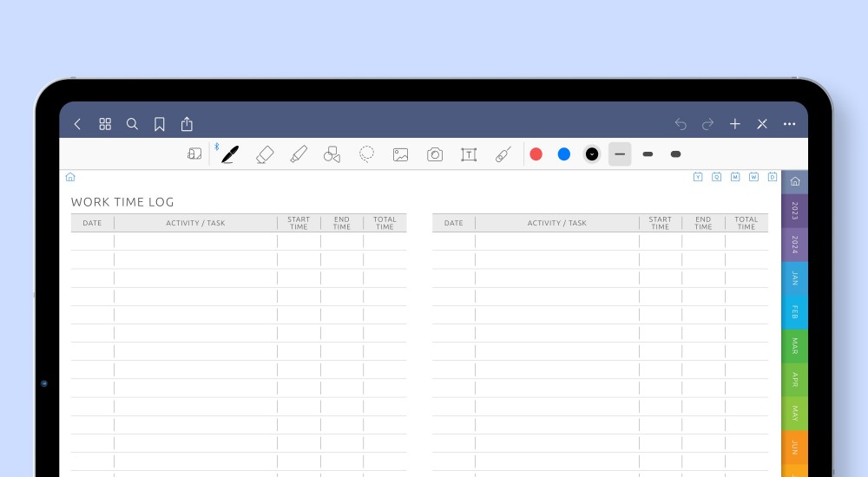Open the page thumbnails grid view
Image resolution: width=868 pixels, height=477 pixels.
pyautogui.click(x=105, y=124)
